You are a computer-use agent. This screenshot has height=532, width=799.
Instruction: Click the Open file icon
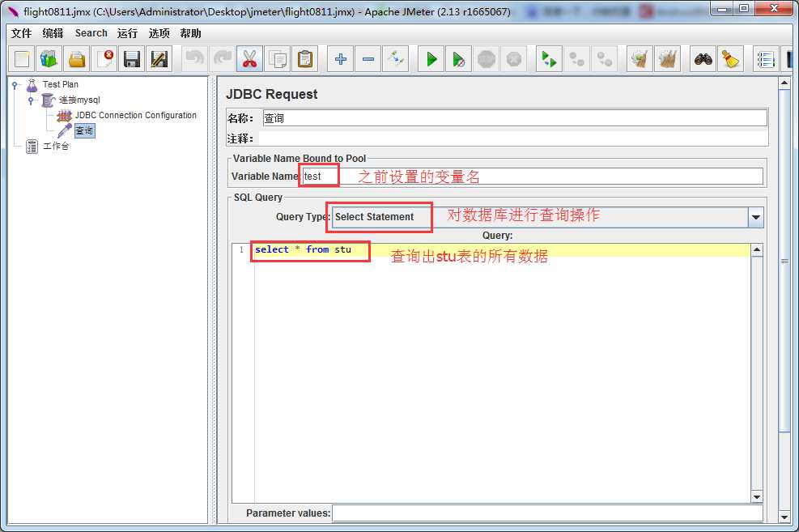pos(77,60)
